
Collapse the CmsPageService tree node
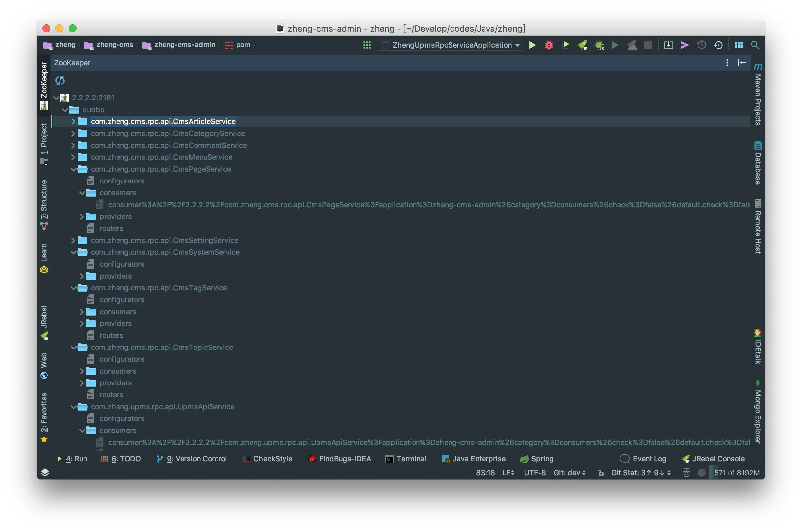(73, 169)
